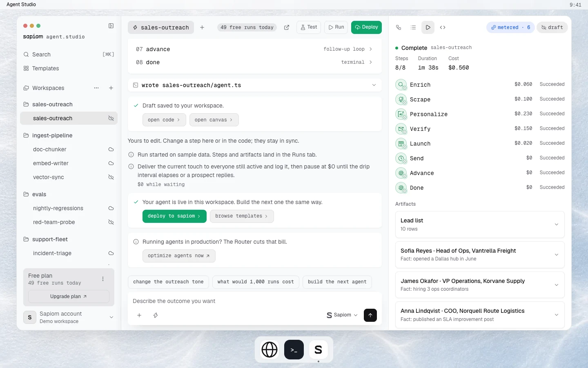Open Free plan options menu
This screenshot has height=368, width=588.
[103, 279]
